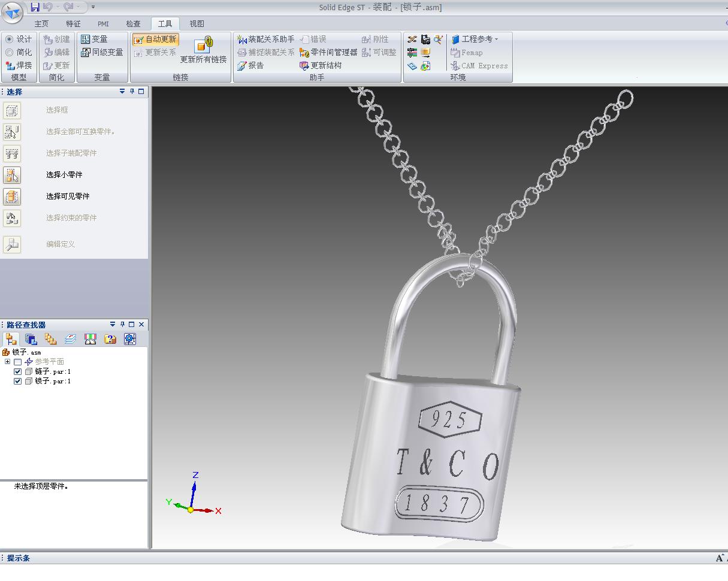Click the camera-like icon in 环境 group
The height and width of the screenshot is (581, 728).
(425, 39)
